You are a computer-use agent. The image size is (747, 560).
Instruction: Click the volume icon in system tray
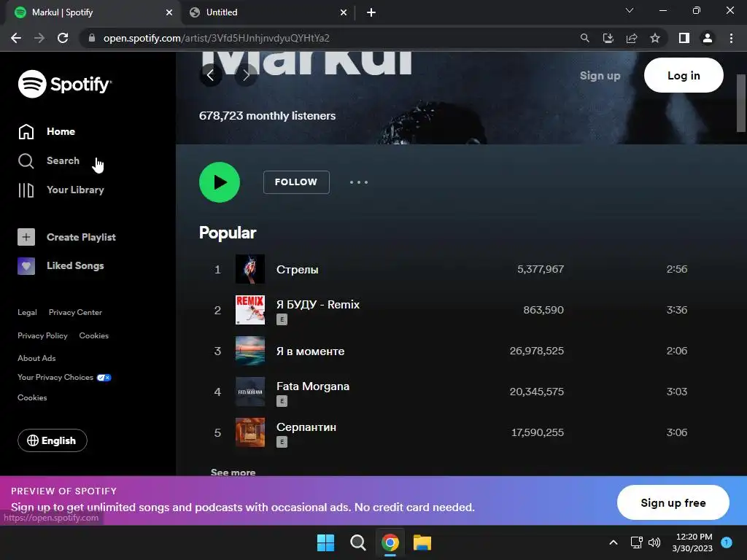654,542
